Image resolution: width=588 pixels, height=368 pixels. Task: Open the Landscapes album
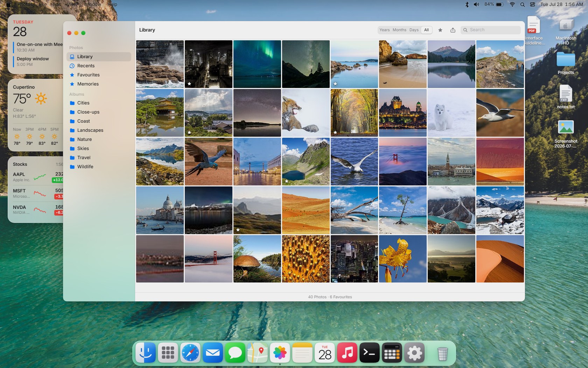[x=99, y=130]
